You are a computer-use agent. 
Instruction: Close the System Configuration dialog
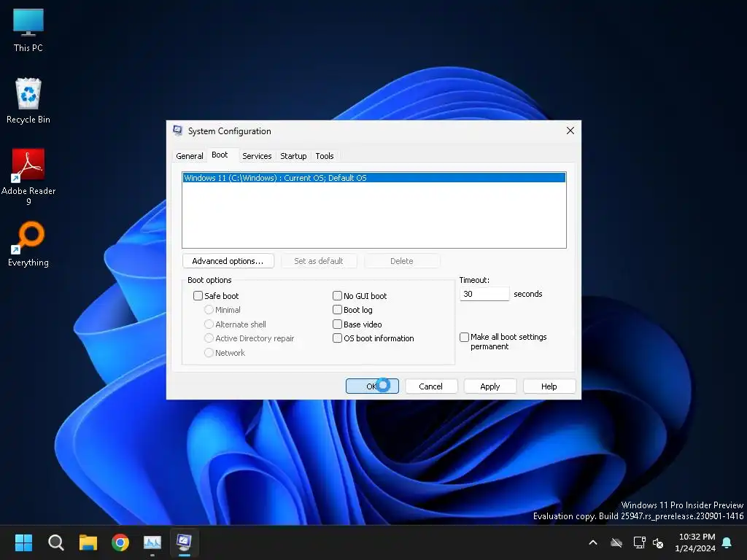570,131
